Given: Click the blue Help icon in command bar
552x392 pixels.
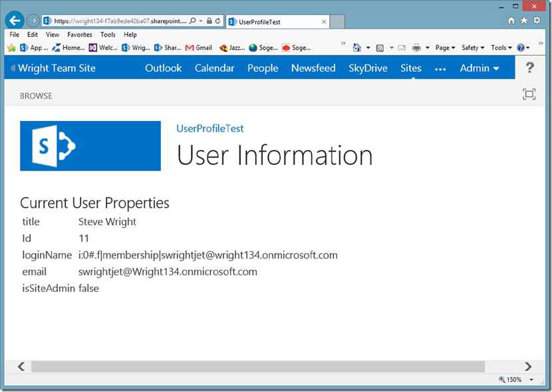Looking at the screenshot, I should [x=521, y=48].
